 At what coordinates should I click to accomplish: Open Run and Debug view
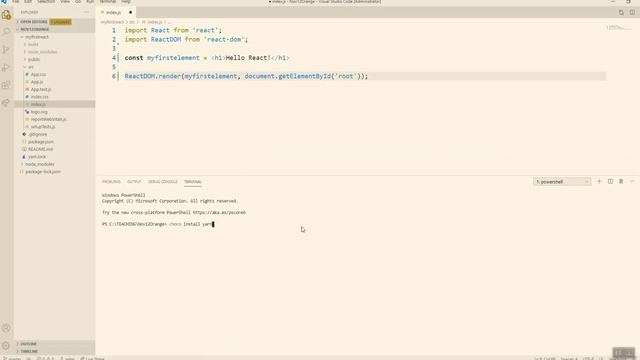6,67
